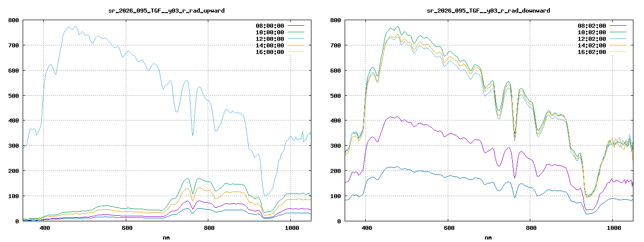644x242 pixels.
Task: Click the 14:00:00 legend entry text
Action: (270, 45)
